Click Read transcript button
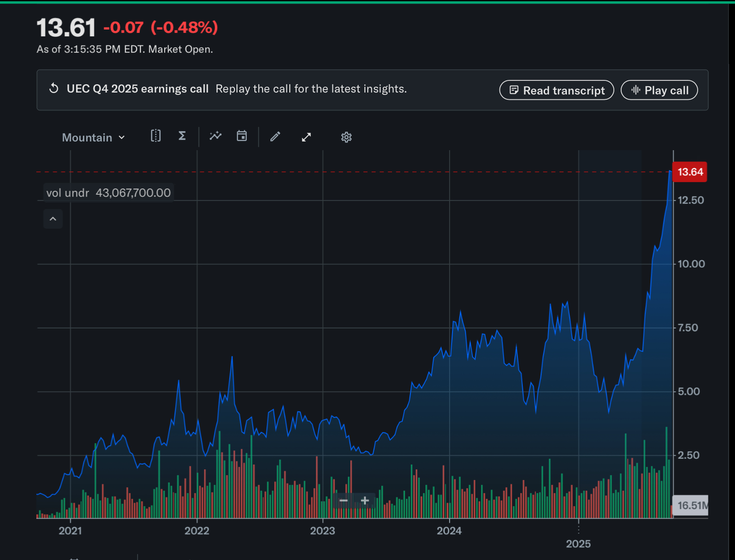The image size is (735, 560). [557, 91]
